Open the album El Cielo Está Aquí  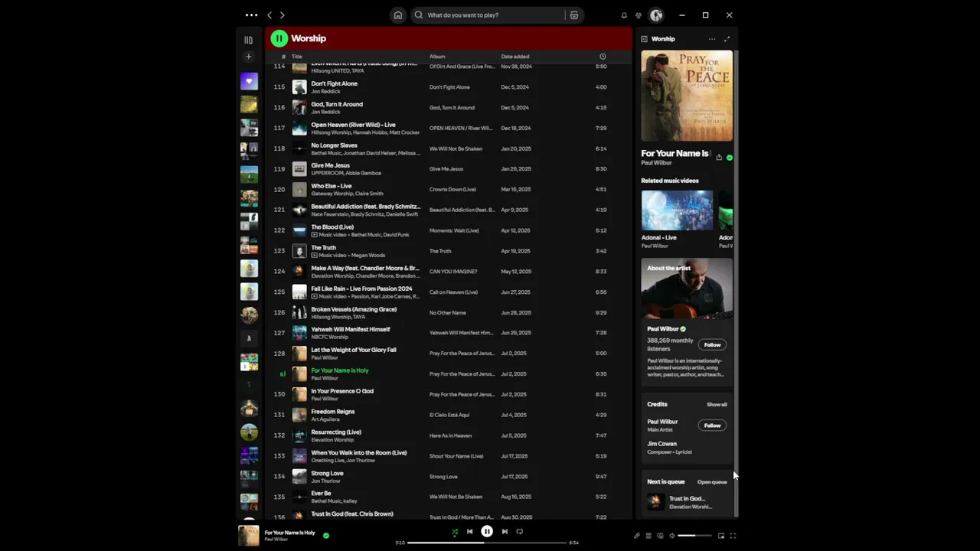[x=449, y=415]
